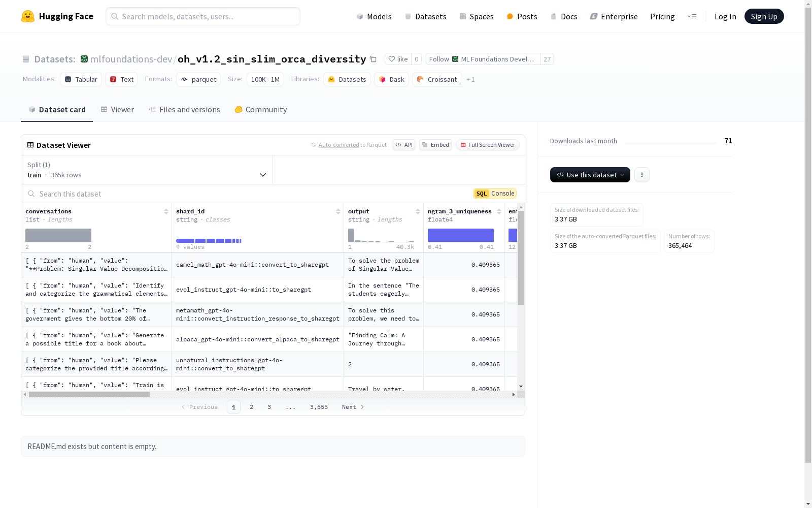
Task: Click the table's horizontal scrollbar thumb
Action: (89, 394)
